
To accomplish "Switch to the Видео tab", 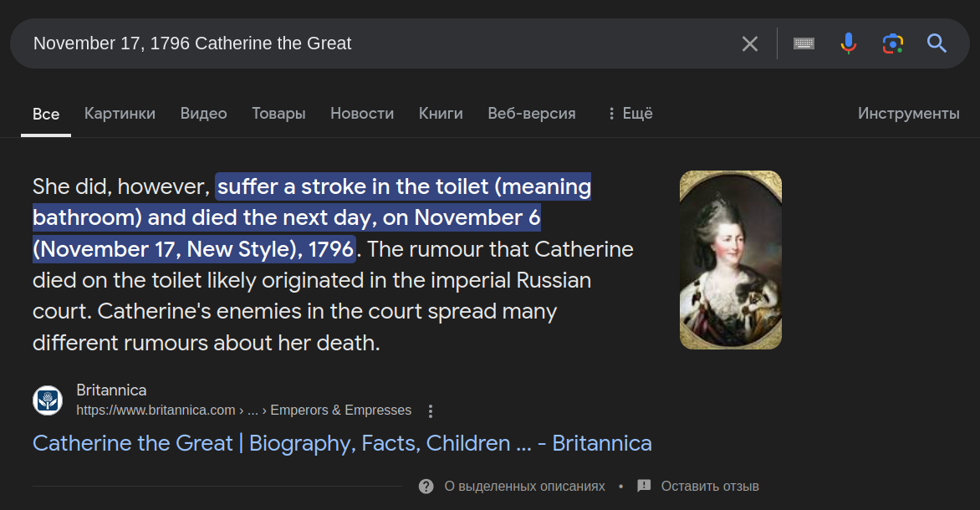I will click(x=204, y=113).
